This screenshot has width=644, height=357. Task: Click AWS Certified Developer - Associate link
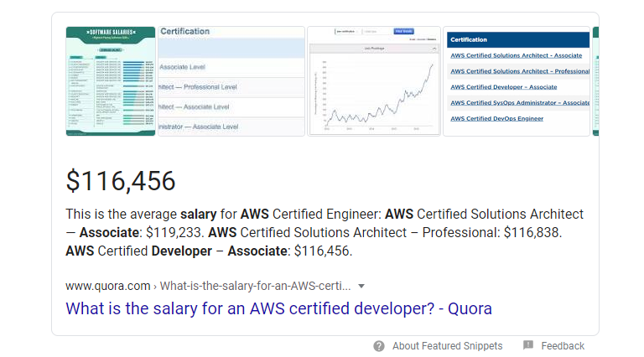(503, 87)
